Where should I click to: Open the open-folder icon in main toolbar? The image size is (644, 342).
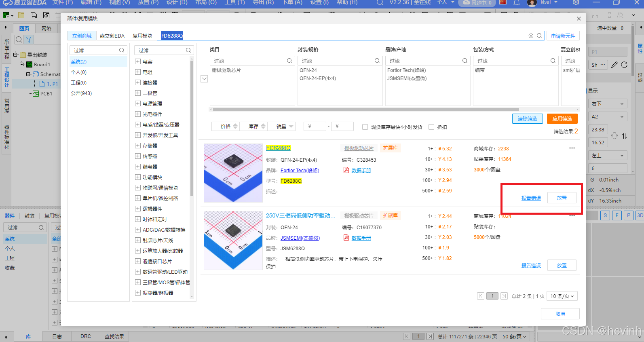21,15
